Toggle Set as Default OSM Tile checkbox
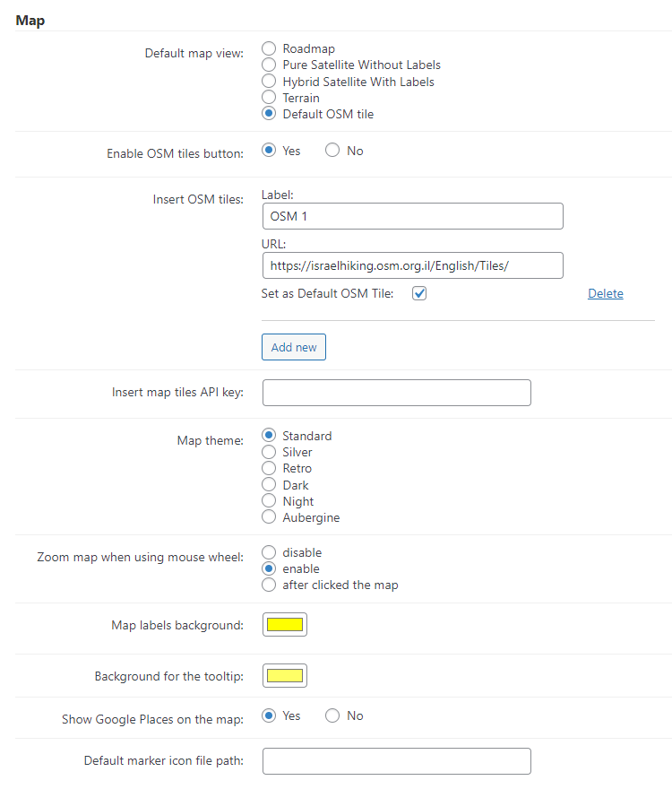The width and height of the screenshot is (672, 789). click(x=419, y=293)
